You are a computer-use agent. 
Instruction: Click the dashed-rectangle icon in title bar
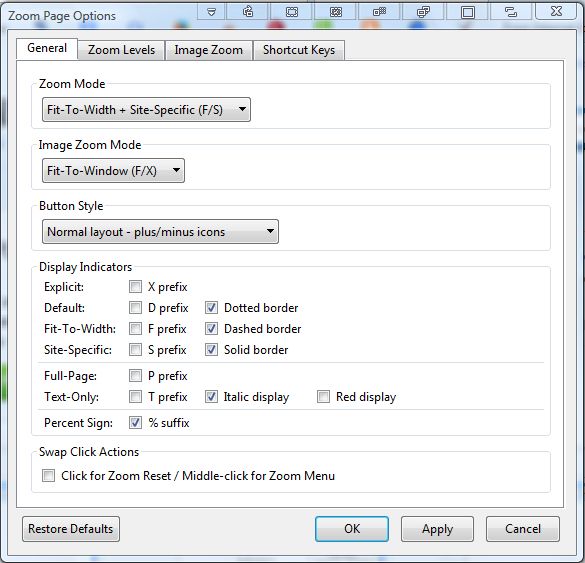coord(292,12)
